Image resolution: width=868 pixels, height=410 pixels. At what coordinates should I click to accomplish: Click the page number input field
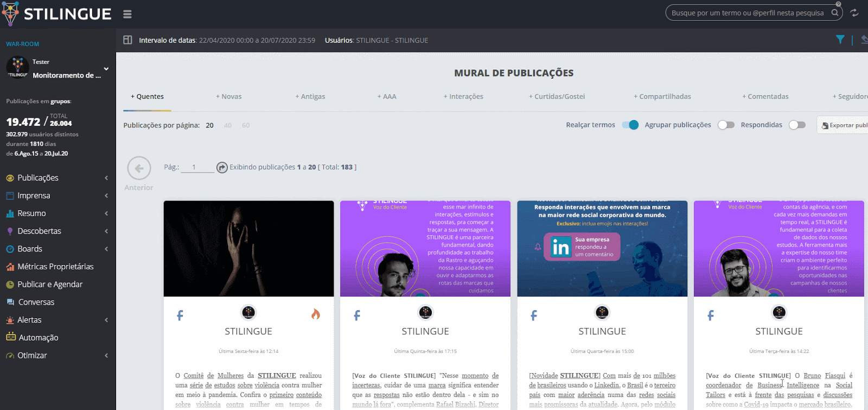tap(197, 167)
